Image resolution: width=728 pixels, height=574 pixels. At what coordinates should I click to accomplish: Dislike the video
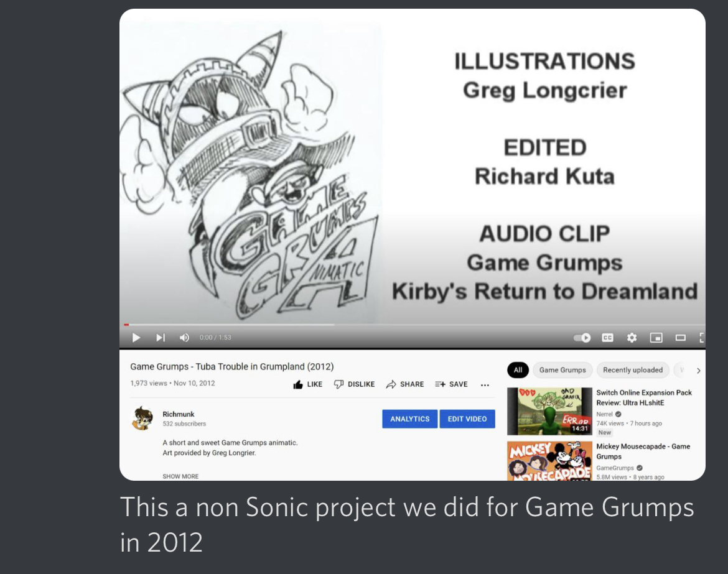tap(354, 384)
